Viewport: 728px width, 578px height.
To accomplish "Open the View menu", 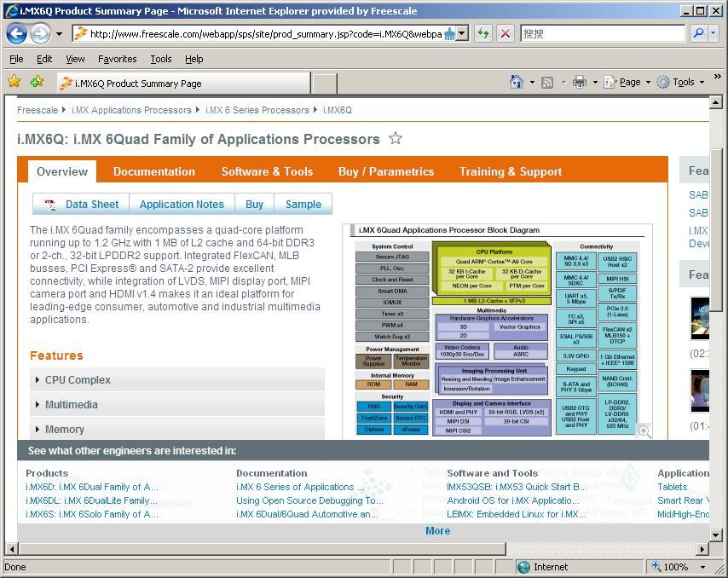I will (x=75, y=59).
